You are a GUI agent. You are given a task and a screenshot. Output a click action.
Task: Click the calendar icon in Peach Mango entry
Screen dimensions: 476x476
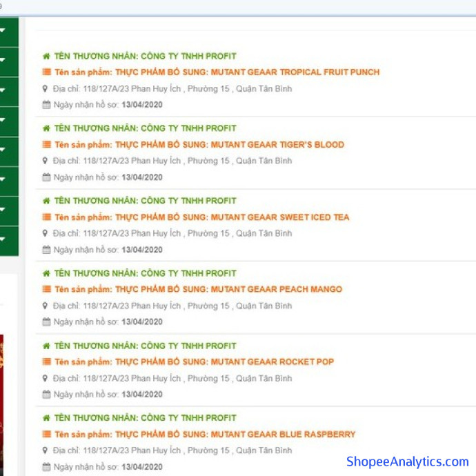(x=46, y=322)
